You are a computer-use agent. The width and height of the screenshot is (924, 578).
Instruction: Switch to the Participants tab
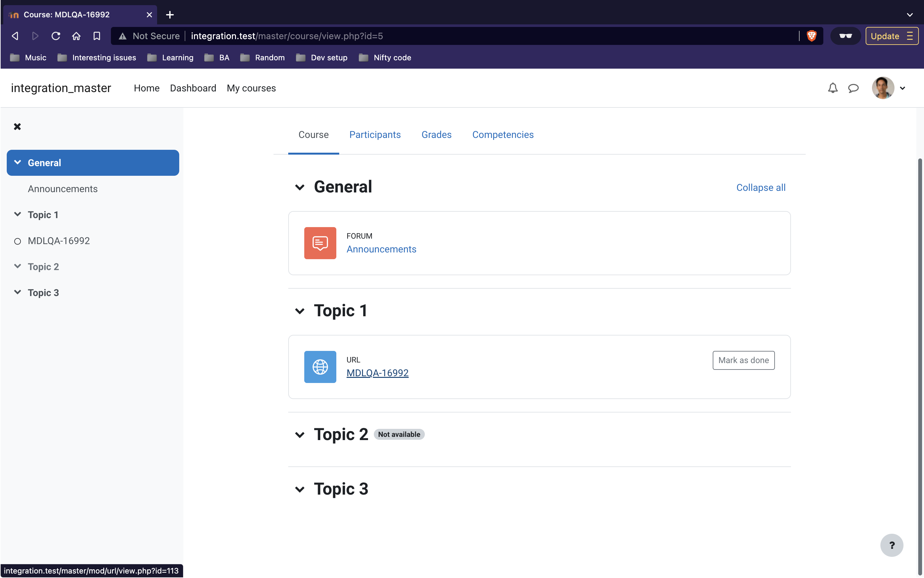pos(375,135)
